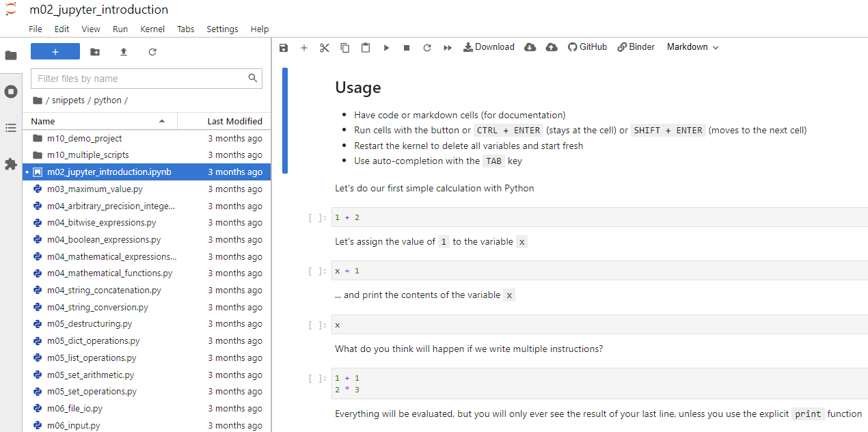Open the Settings menu

coord(222,29)
